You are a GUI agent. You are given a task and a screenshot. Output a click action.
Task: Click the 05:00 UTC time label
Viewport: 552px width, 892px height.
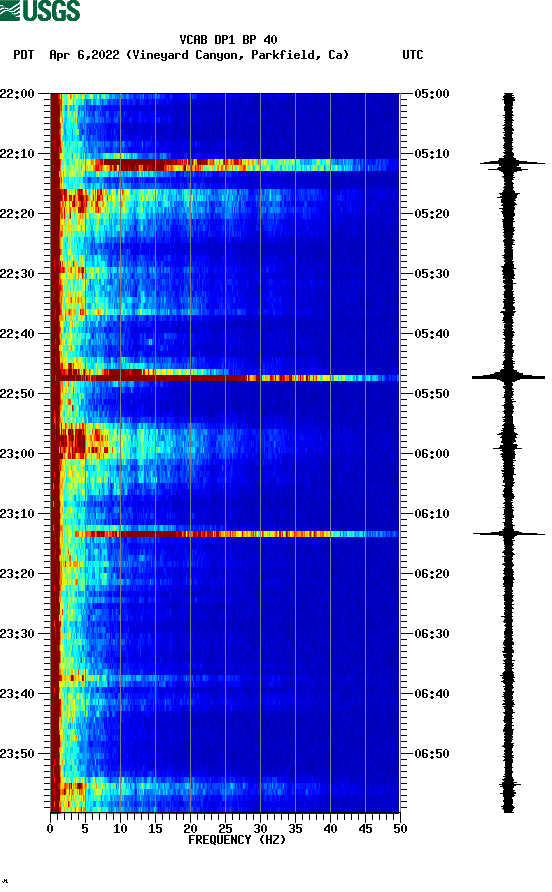(432, 94)
